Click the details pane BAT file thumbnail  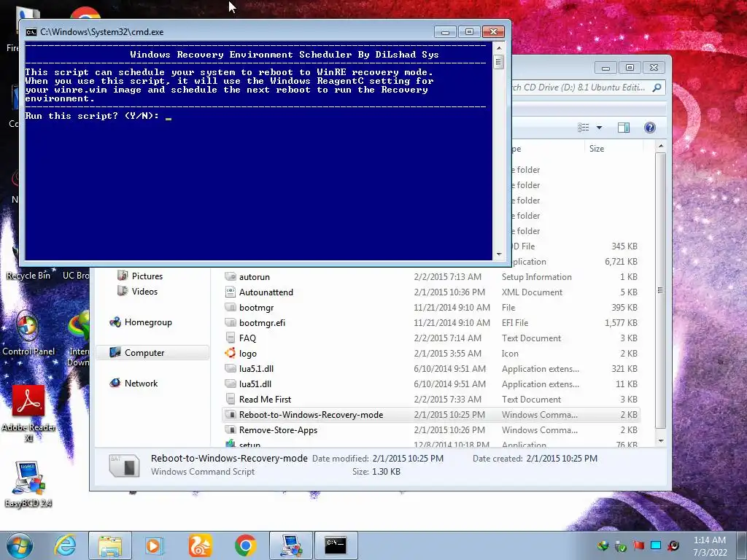[124, 465]
